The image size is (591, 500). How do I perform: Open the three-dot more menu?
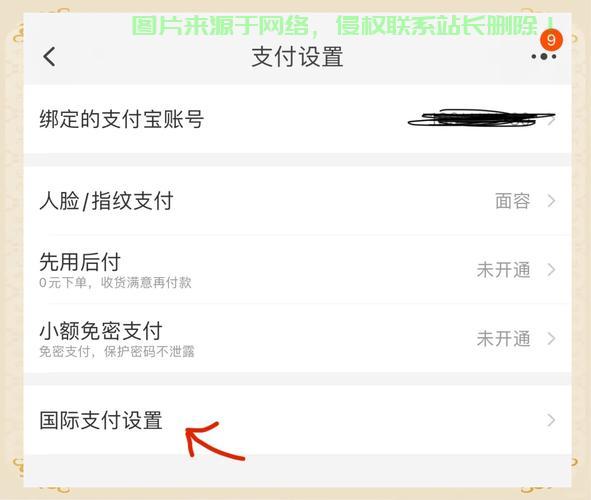point(544,57)
